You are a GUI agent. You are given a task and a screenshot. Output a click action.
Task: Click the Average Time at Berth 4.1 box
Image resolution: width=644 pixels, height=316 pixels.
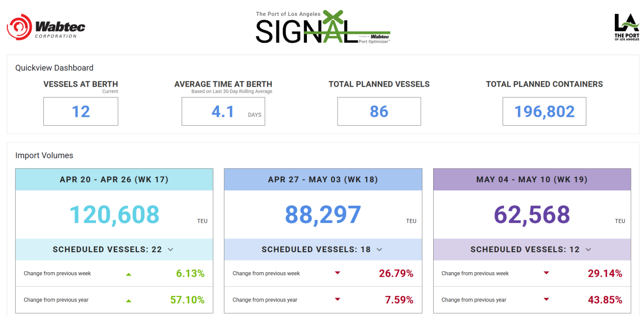point(223,111)
